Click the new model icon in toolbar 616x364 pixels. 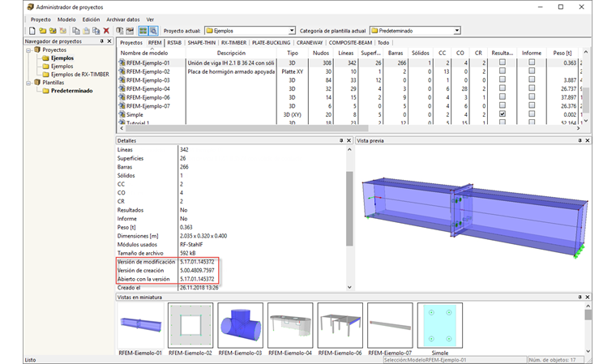tap(32, 31)
